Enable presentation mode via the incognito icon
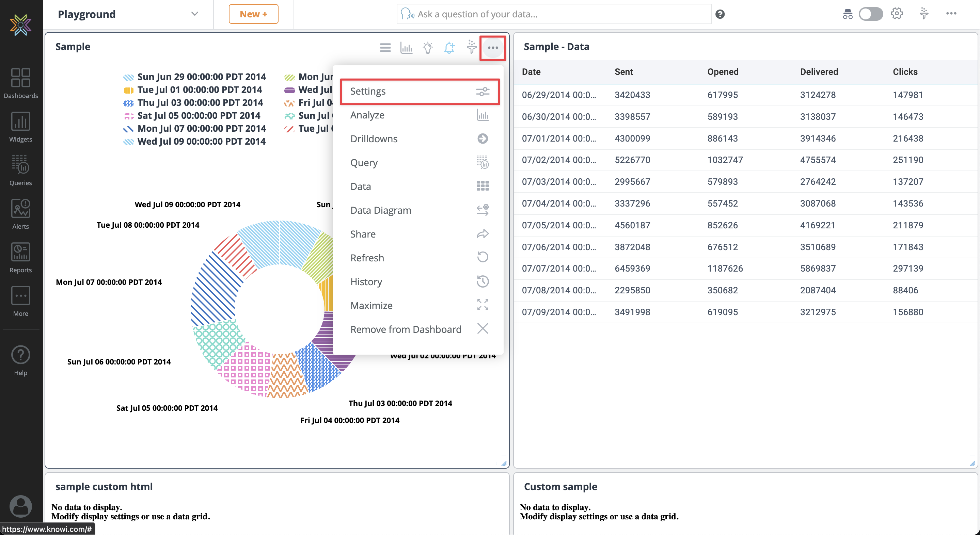This screenshot has width=980, height=535. click(x=848, y=14)
